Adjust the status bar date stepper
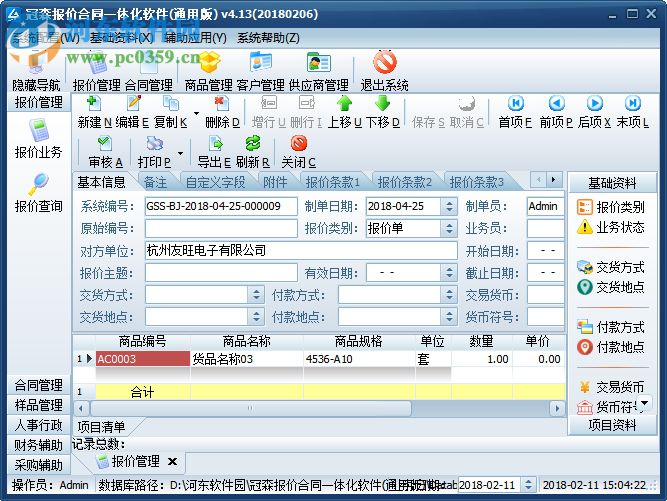The image size is (667, 501). pos(528,484)
